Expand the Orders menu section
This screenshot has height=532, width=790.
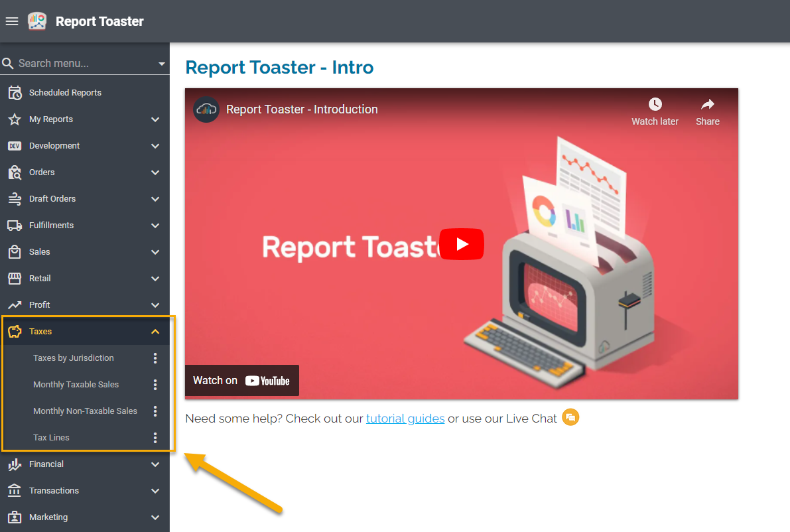pos(155,172)
